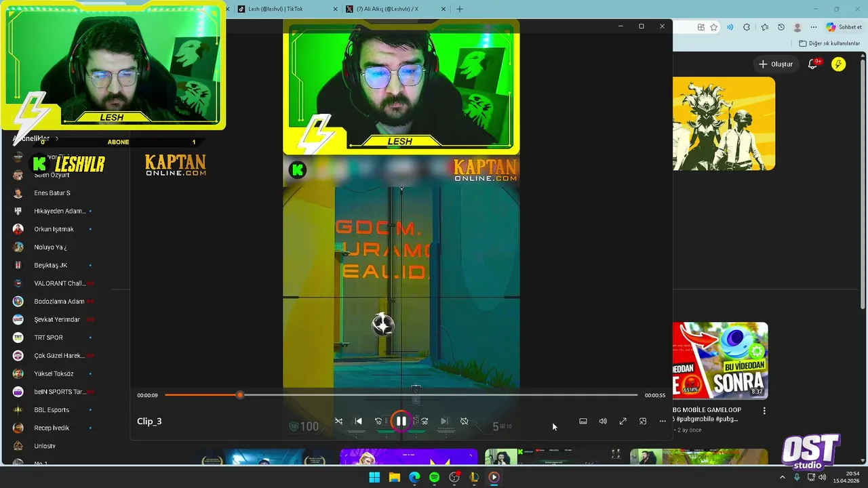The image size is (868, 488).
Task: Click the total duration 00:00:55
Action: [x=655, y=395]
